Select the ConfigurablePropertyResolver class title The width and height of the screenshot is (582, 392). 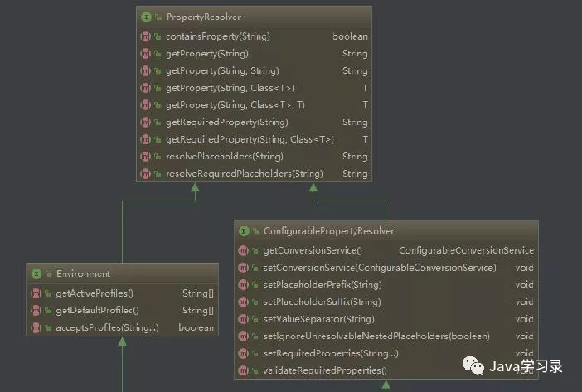click(329, 231)
